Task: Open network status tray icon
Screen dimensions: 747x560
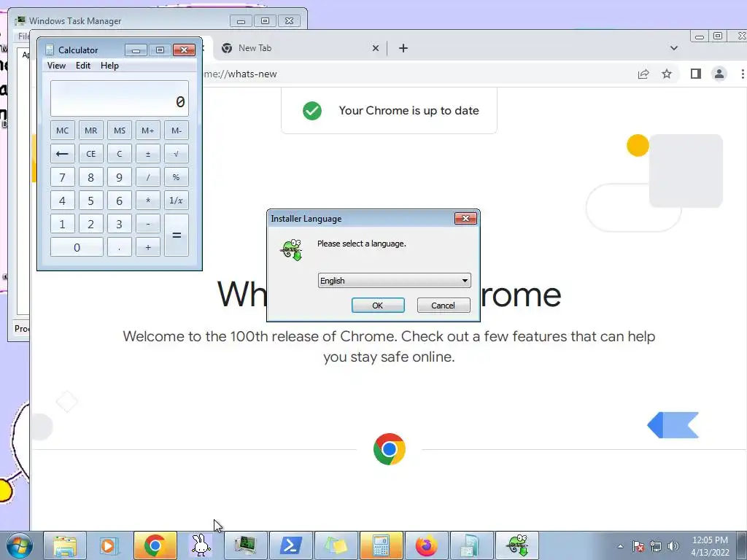Action: point(656,547)
